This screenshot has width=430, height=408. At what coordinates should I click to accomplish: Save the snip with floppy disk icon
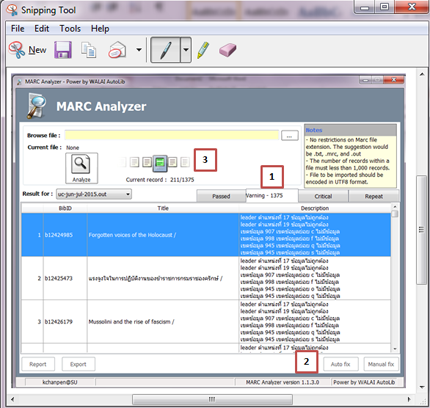click(63, 50)
